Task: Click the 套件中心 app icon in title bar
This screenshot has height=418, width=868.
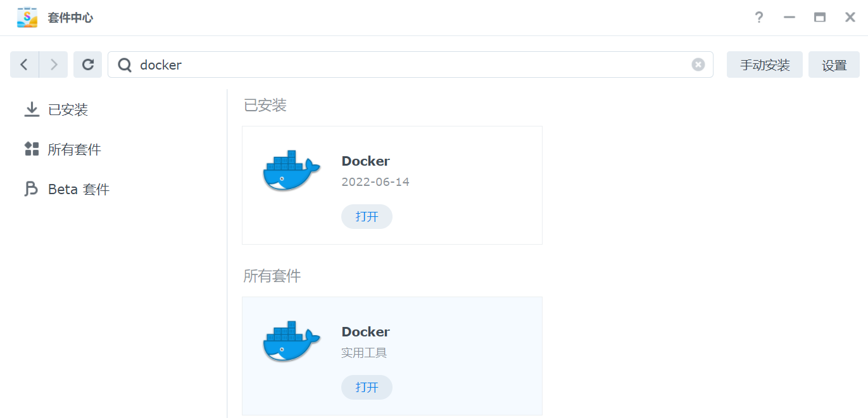Action: tap(27, 18)
